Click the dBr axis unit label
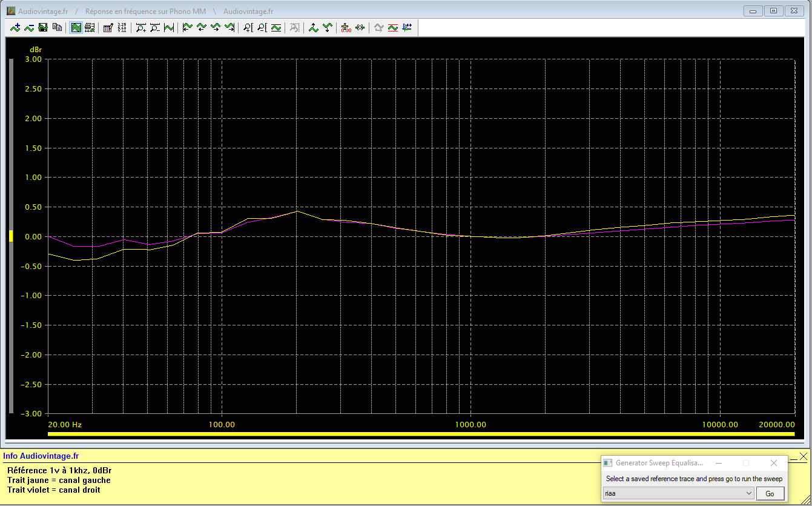The height and width of the screenshot is (506, 812). 36,49
